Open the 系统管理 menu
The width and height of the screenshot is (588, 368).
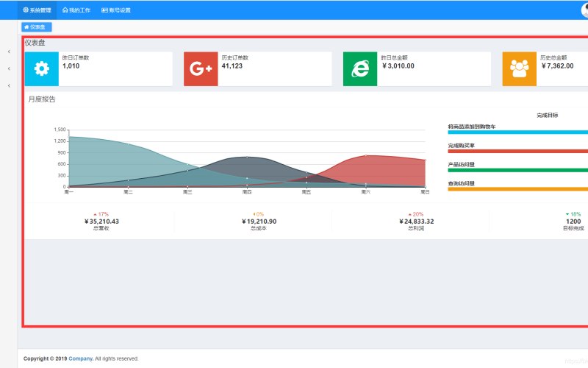click(x=37, y=10)
